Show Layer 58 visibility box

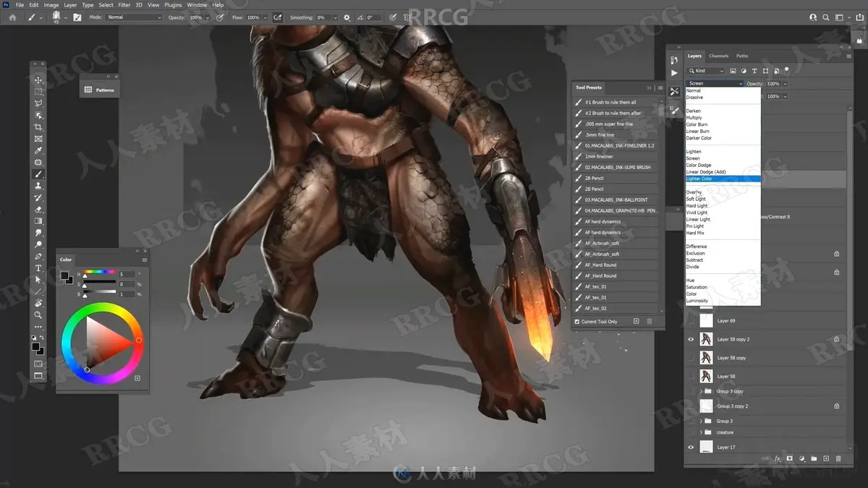[x=691, y=377]
